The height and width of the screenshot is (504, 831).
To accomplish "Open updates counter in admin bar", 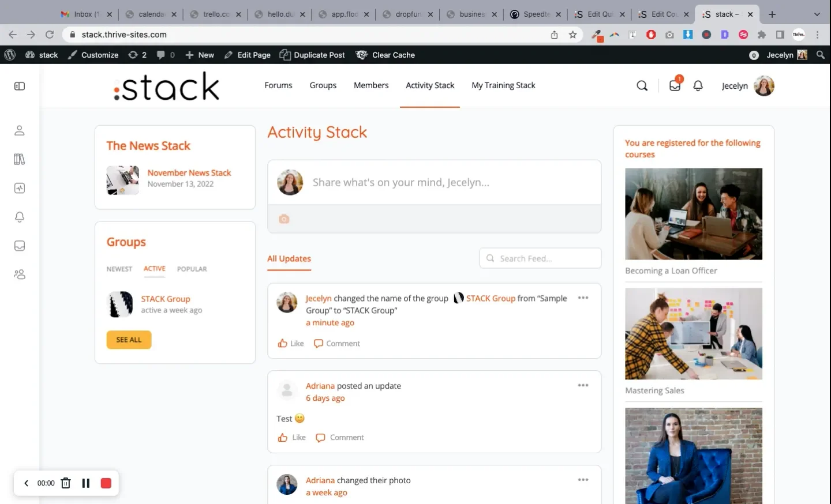I will [x=137, y=55].
